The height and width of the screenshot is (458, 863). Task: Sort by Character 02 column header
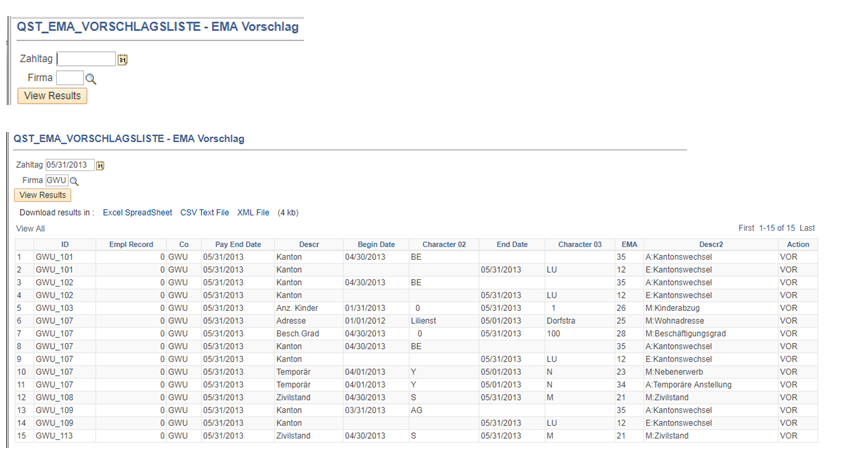point(444,244)
